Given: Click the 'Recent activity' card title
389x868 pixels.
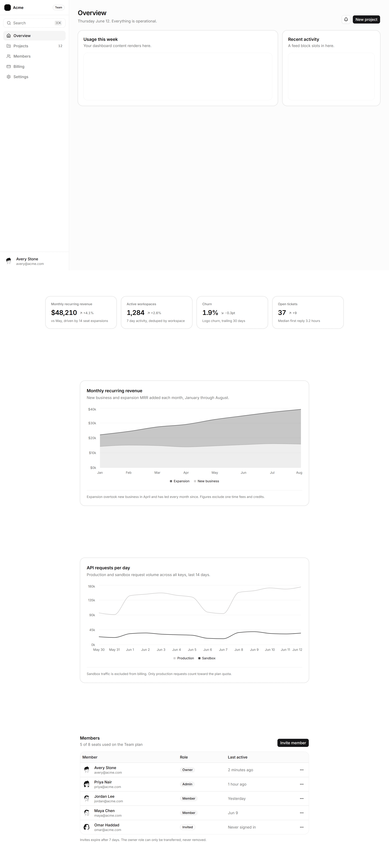Looking at the screenshot, I should pyautogui.click(x=304, y=39).
